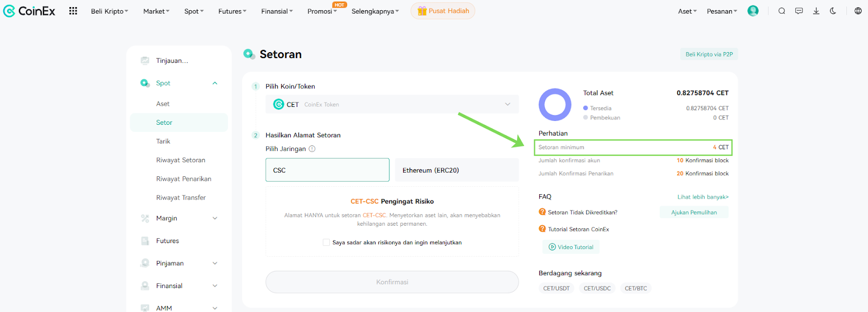The width and height of the screenshot is (868, 312).
Task: Open the top Spot dropdown menu
Action: pyautogui.click(x=194, y=11)
